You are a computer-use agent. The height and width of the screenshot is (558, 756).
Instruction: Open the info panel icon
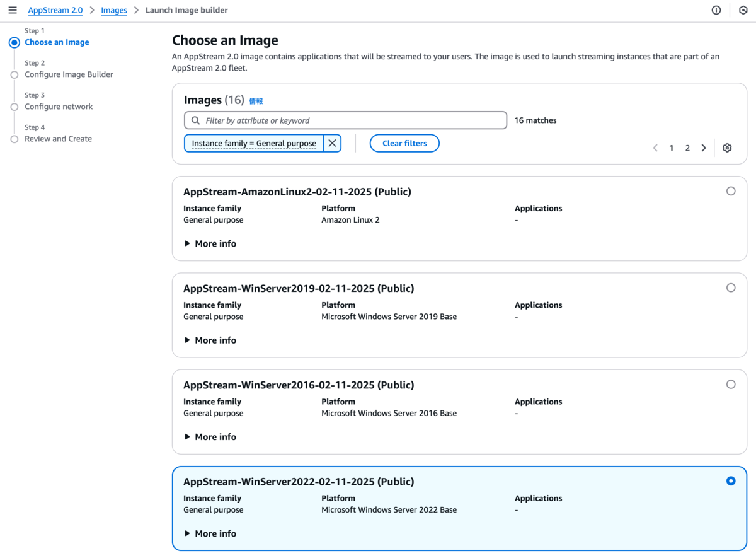(x=716, y=10)
